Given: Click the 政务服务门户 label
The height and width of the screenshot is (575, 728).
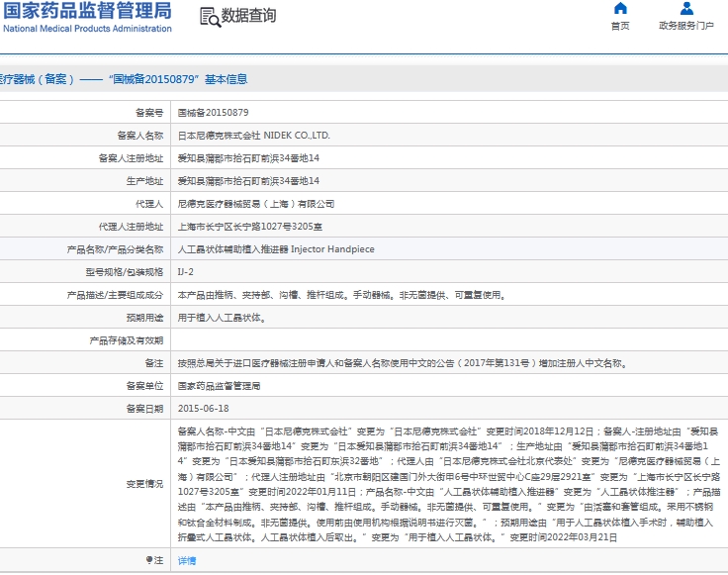Looking at the screenshot, I should pyautogui.click(x=686, y=26).
